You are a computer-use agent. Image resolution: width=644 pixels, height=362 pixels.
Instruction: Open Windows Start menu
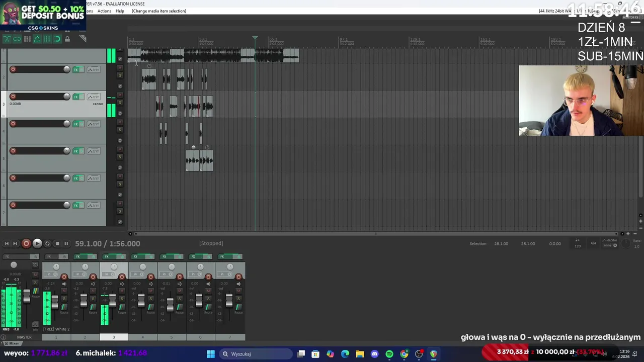pyautogui.click(x=211, y=354)
